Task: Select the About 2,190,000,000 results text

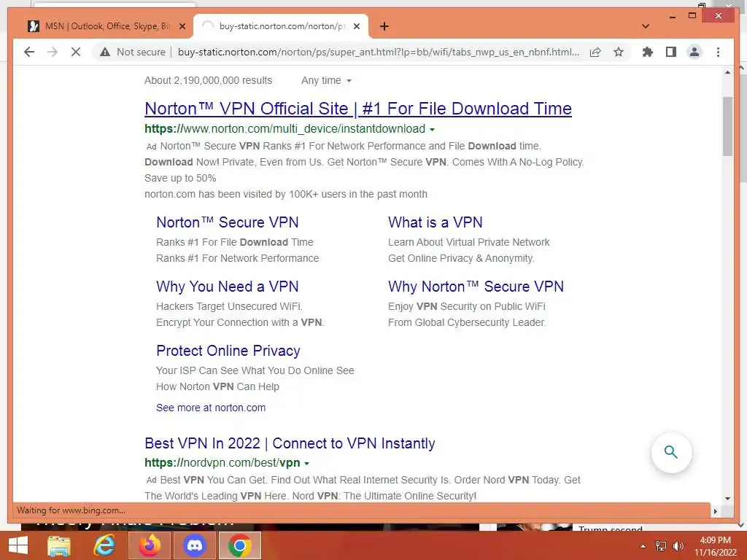Action: [x=208, y=80]
